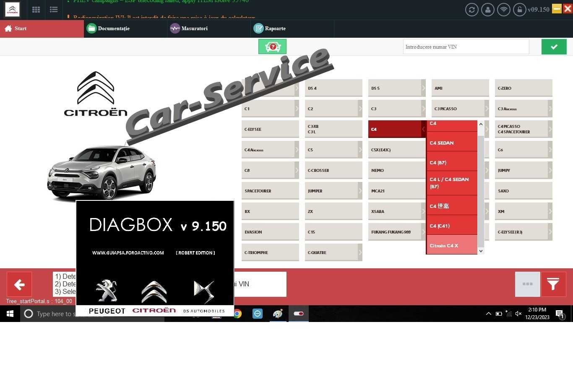
Task: Click the Wi-Fi connection icon
Action: pyautogui.click(x=504, y=10)
